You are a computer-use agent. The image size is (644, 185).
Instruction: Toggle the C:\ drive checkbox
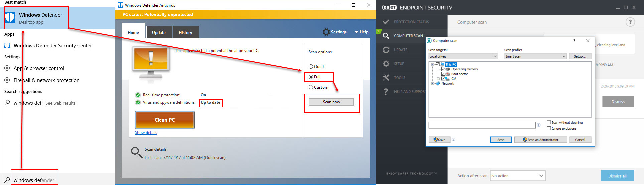pos(443,79)
